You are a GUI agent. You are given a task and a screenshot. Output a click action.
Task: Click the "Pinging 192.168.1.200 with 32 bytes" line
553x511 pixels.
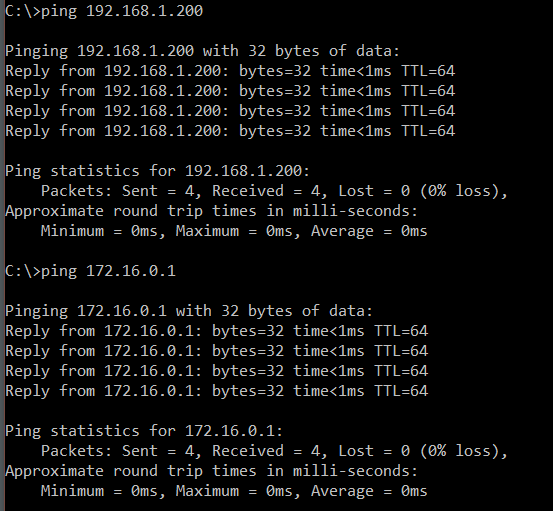click(203, 51)
